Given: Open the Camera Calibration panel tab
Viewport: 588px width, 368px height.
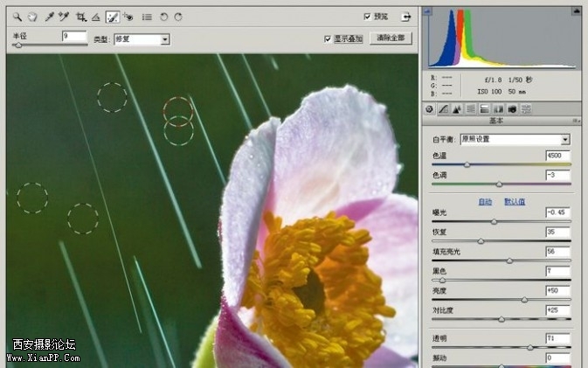Looking at the screenshot, I should pyautogui.click(x=513, y=108).
